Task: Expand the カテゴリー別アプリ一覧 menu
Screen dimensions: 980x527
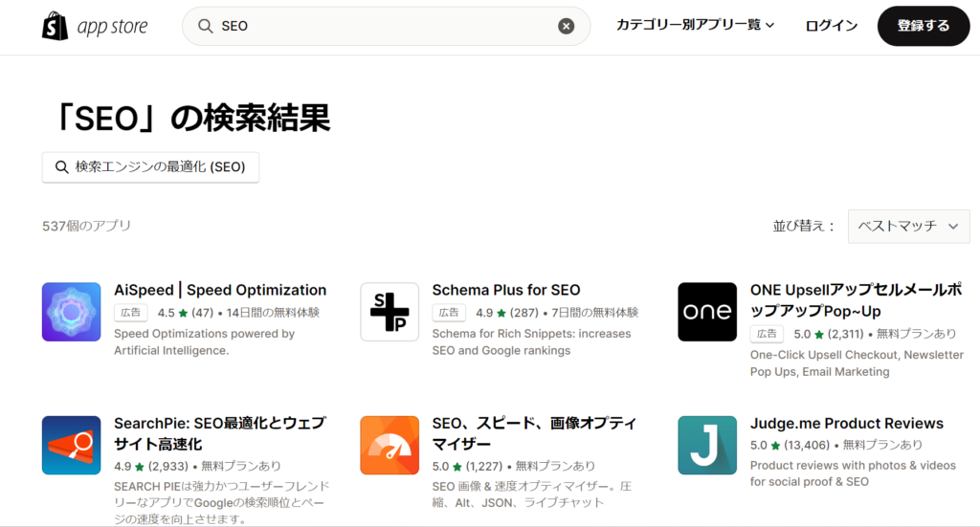Action: (x=696, y=25)
